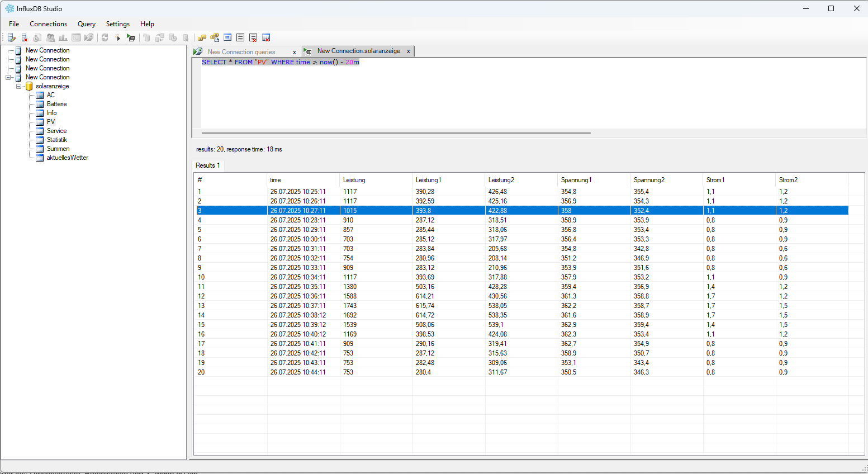Click the query editor horizontal scrollbar

(x=396, y=133)
